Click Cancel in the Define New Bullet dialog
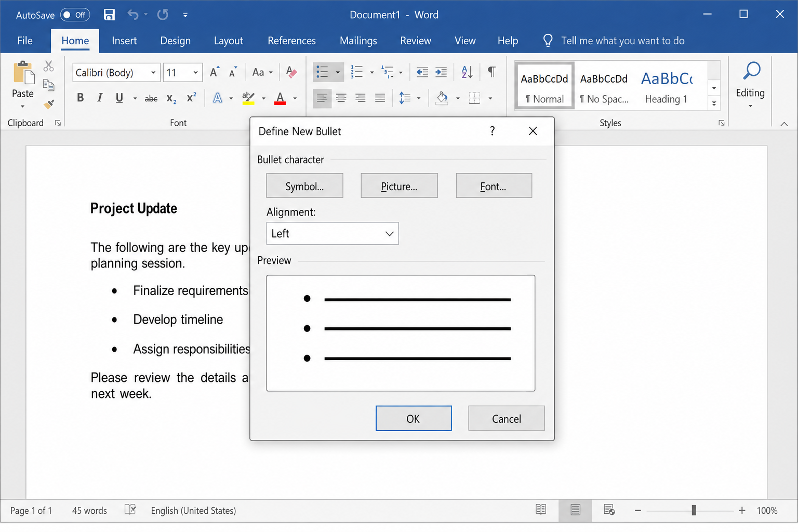The height and width of the screenshot is (532, 798). [507, 418]
